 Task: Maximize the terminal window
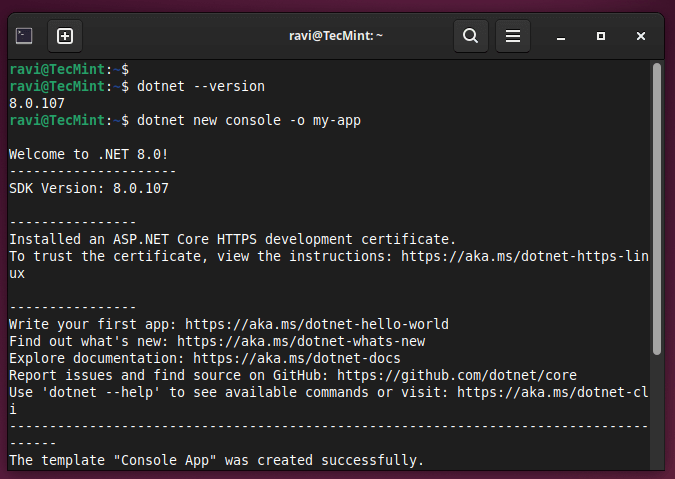(x=601, y=36)
